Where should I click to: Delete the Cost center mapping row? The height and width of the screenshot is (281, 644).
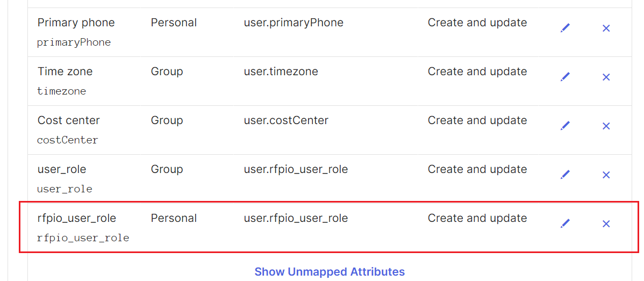(x=606, y=126)
